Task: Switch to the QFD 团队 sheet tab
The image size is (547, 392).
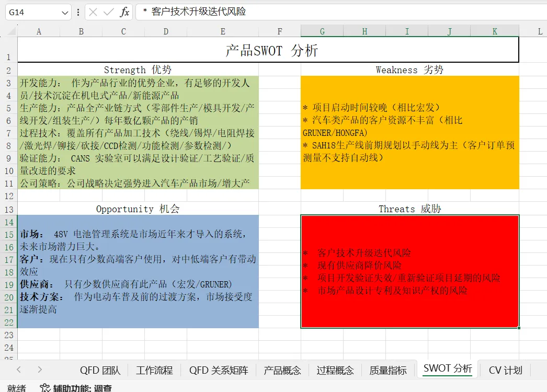Action: click(x=100, y=370)
